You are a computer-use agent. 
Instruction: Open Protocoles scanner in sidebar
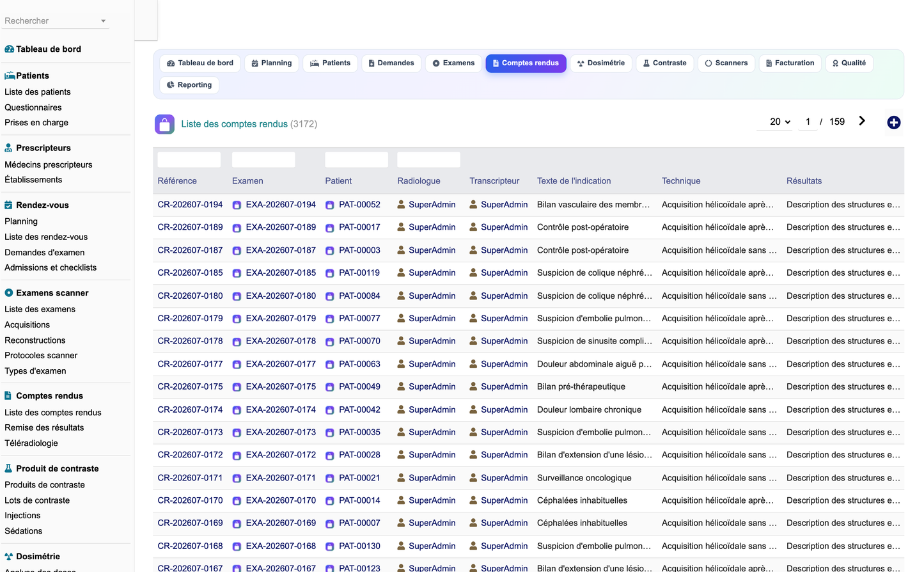pyautogui.click(x=41, y=356)
